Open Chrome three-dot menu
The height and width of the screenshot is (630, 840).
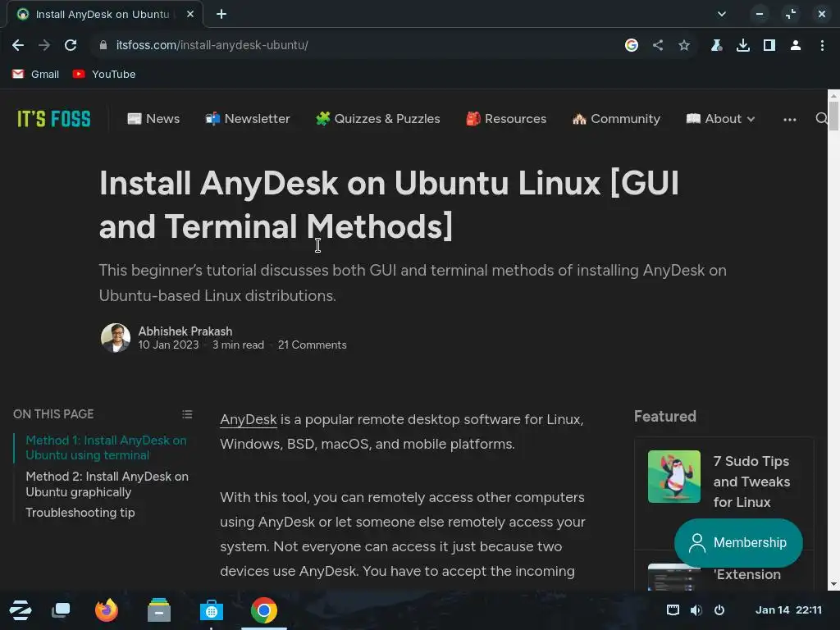(x=822, y=46)
